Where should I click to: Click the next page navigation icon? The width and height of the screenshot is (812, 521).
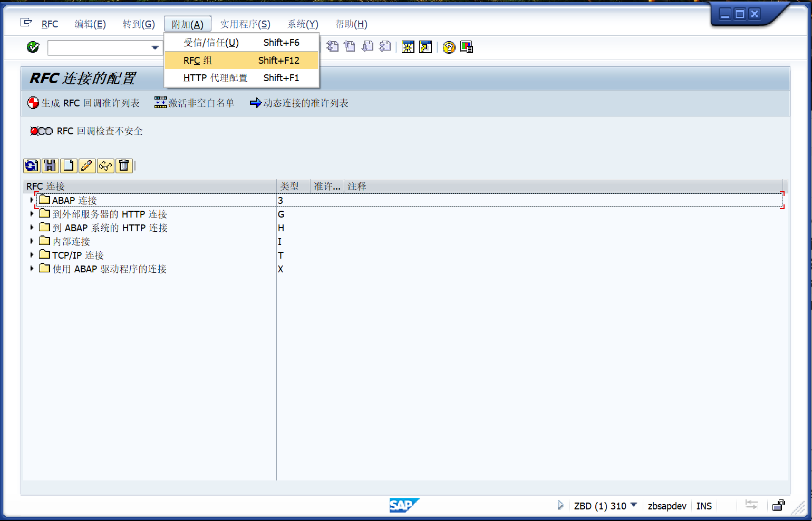tap(368, 47)
